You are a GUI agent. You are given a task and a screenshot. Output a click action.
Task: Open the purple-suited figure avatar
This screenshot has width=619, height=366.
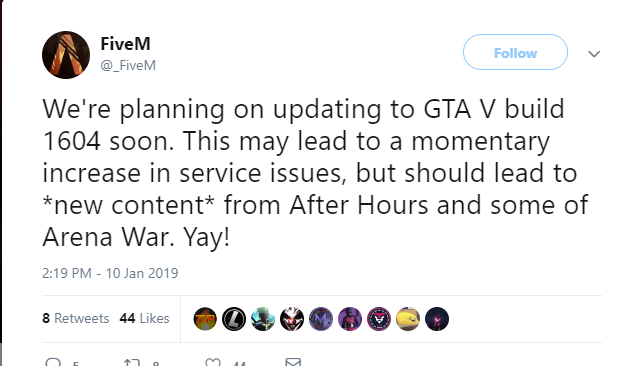tap(350, 319)
